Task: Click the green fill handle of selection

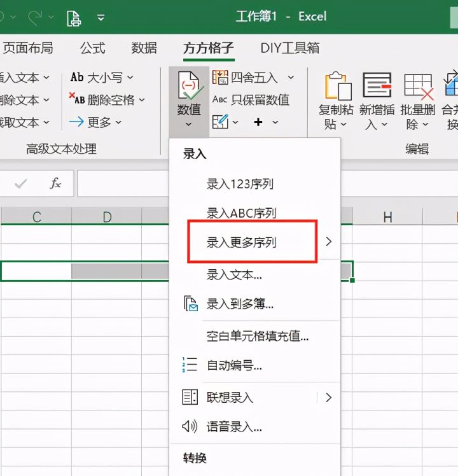Action: pyautogui.click(x=352, y=280)
